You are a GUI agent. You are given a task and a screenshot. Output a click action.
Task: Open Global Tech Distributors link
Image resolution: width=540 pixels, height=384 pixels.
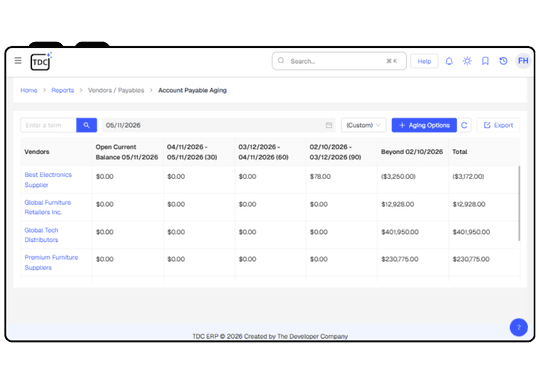point(41,235)
